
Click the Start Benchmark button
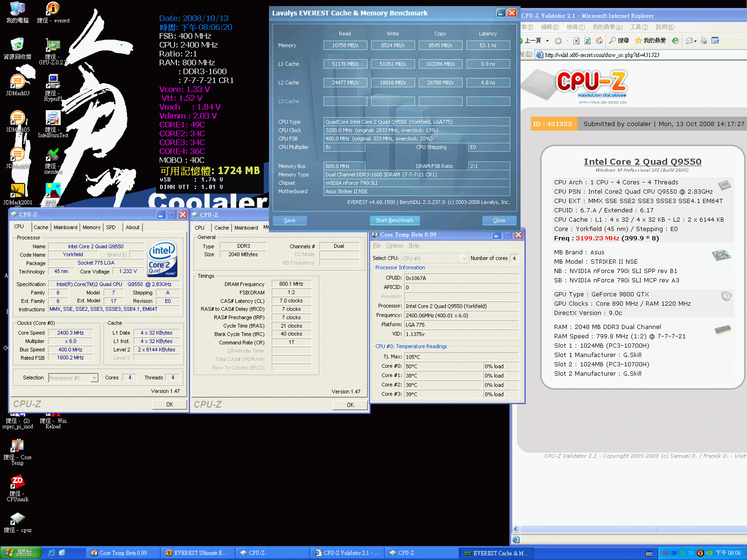click(x=395, y=220)
